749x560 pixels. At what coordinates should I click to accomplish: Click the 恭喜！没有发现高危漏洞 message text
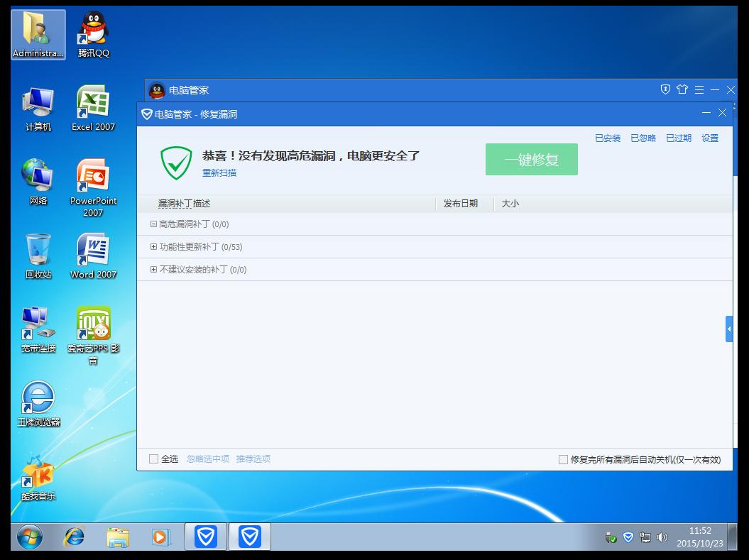point(310,155)
